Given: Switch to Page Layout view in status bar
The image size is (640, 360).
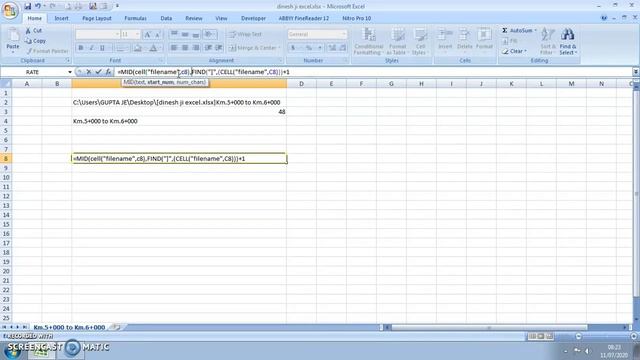Looking at the screenshot, I should click(x=541, y=336).
